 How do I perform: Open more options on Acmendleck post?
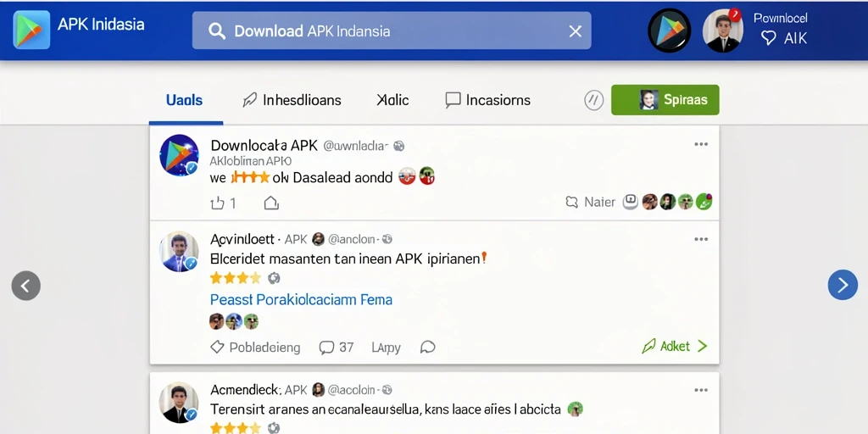701,390
